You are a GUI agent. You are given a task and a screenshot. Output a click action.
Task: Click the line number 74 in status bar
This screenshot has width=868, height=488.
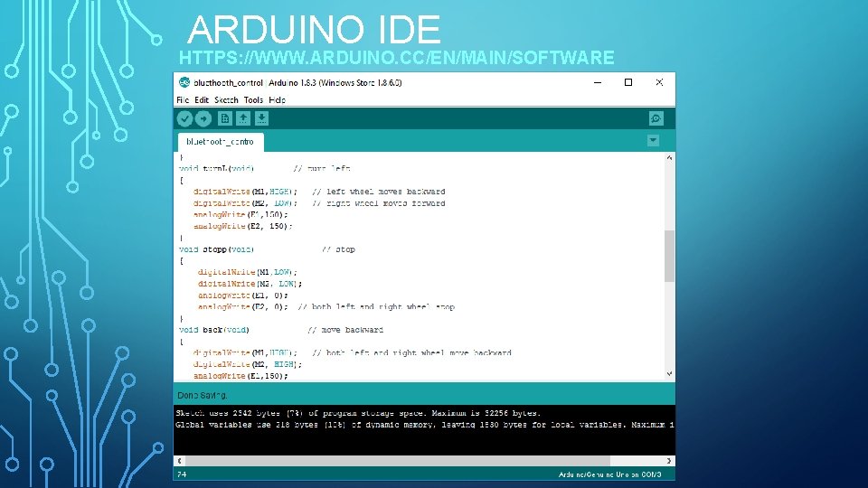coord(182,474)
